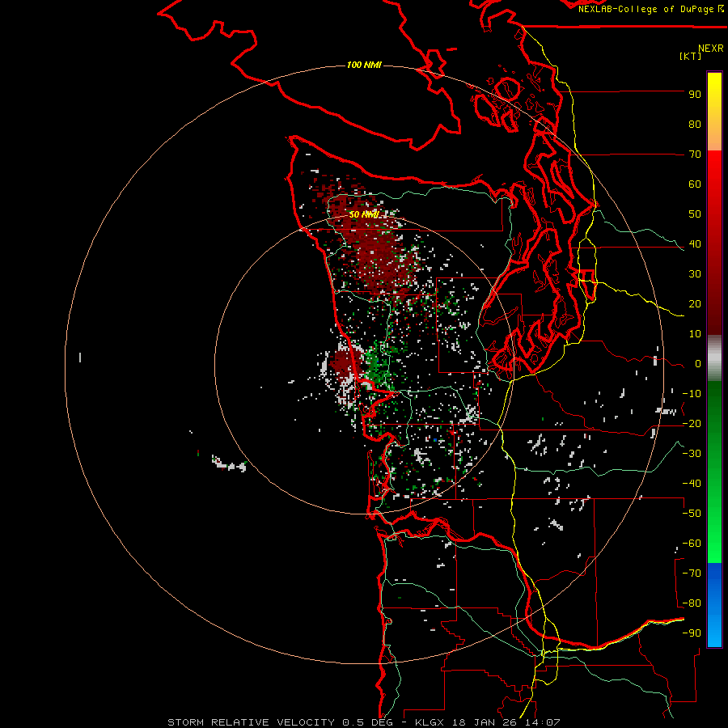Image resolution: width=728 pixels, height=728 pixels.
Task: Select the KLGX radar site identifier
Action: pyautogui.click(x=430, y=722)
